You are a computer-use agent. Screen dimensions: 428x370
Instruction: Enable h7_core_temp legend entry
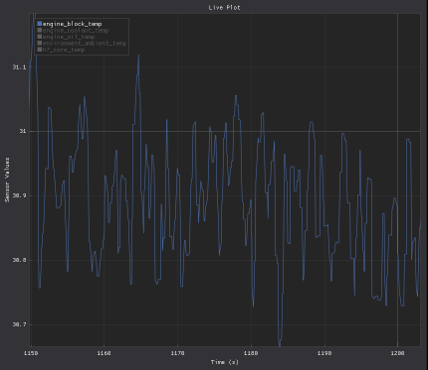coord(61,50)
